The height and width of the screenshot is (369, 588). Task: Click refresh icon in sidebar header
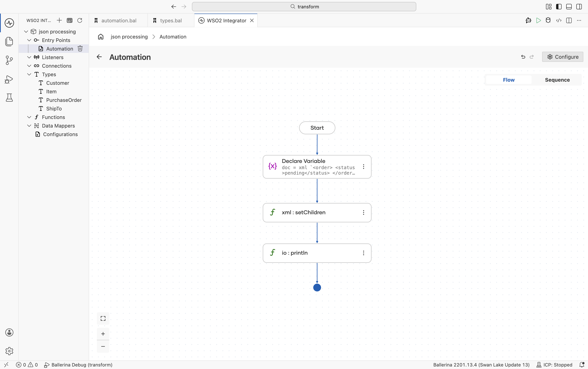(x=80, y=20)
